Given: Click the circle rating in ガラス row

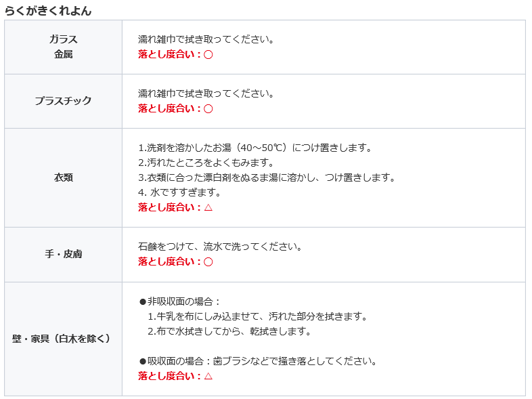Looking at the screenshot, I should pyautogui.click(x=208, y=55).
